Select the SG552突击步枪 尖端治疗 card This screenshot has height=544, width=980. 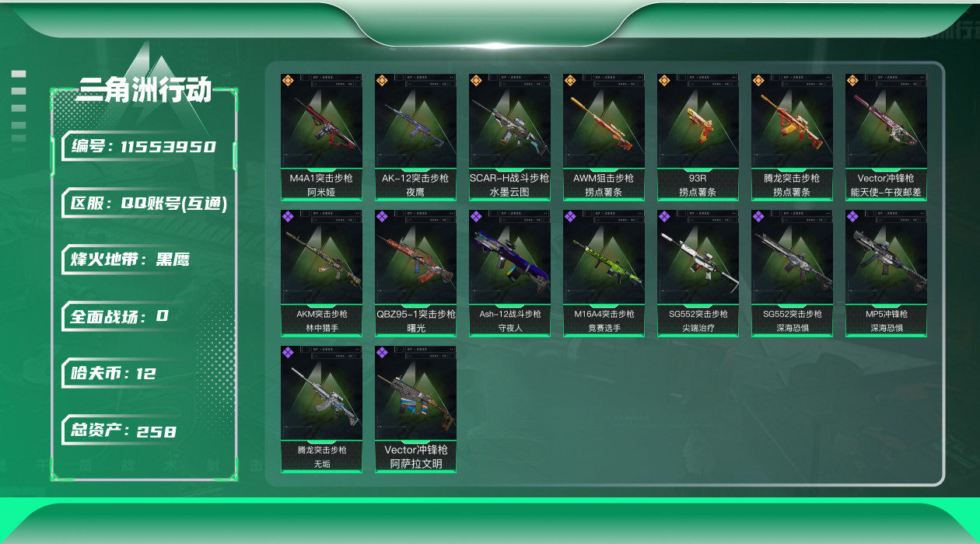click(x=698, y=274)
